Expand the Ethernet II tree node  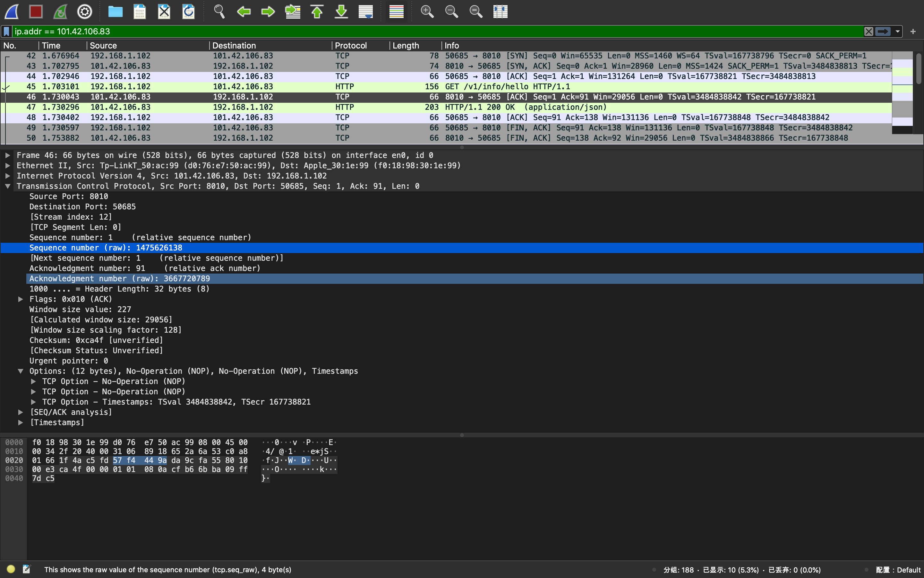pyautogui.click(x=7, y=165)
